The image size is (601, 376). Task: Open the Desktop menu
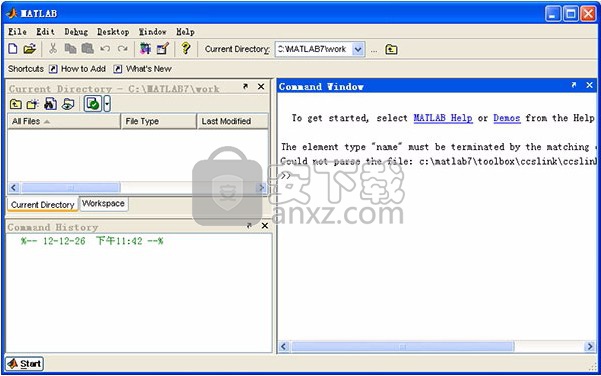113,32
